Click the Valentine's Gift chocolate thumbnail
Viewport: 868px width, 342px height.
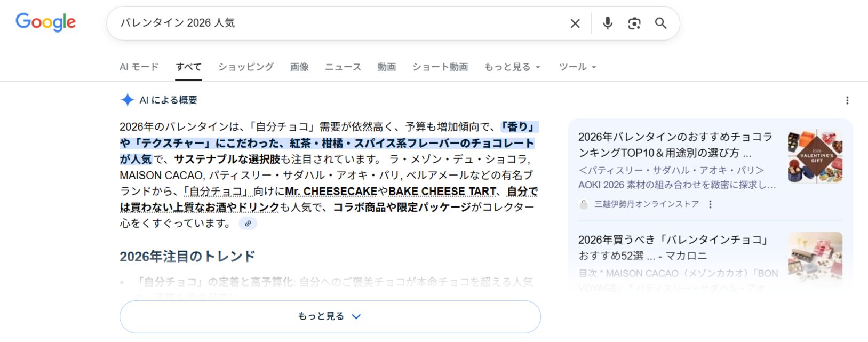tap(815, 156)
